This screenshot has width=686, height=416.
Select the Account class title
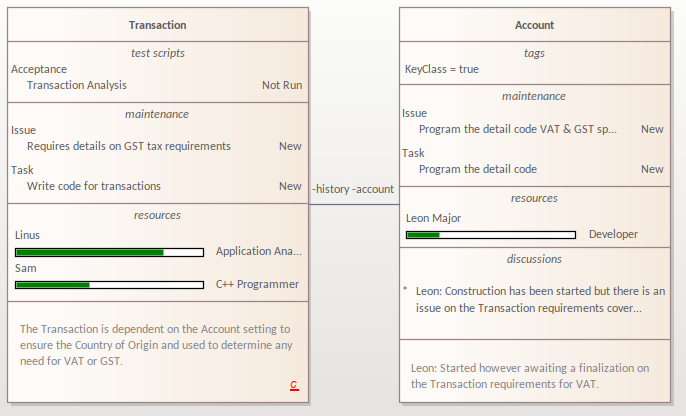(x=533, y=25)
